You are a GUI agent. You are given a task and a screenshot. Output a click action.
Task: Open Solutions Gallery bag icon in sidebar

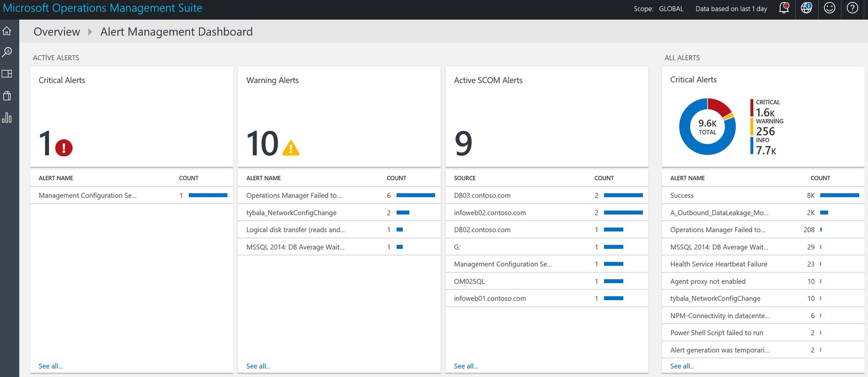tap(7, 96)
